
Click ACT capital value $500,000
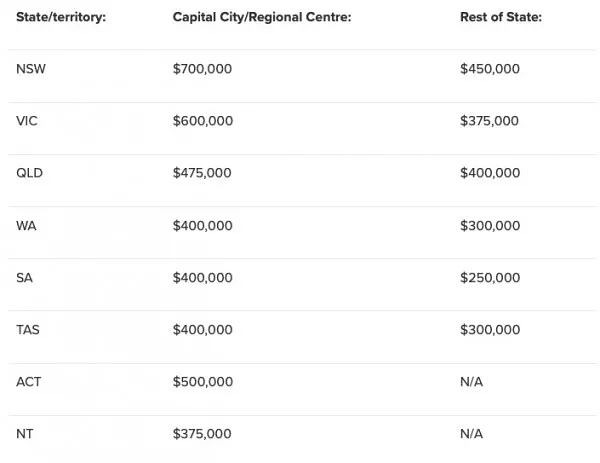click(203, 382)
